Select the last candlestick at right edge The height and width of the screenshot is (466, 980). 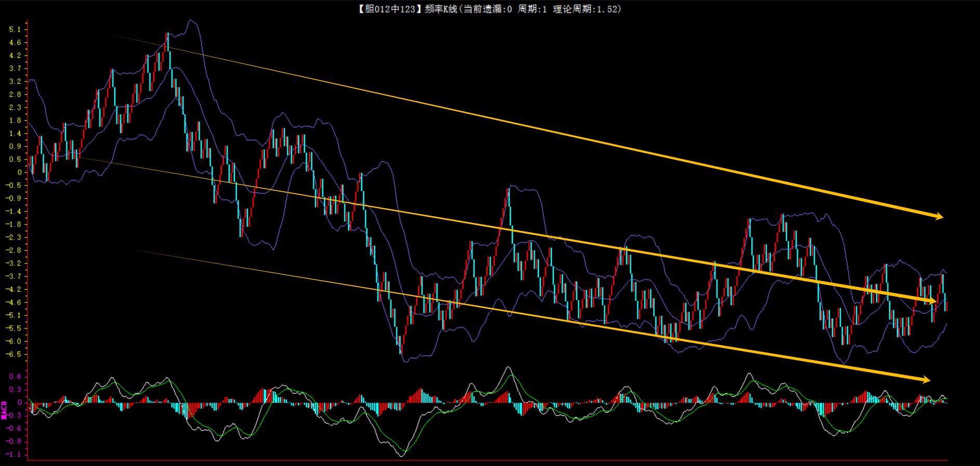947,305
